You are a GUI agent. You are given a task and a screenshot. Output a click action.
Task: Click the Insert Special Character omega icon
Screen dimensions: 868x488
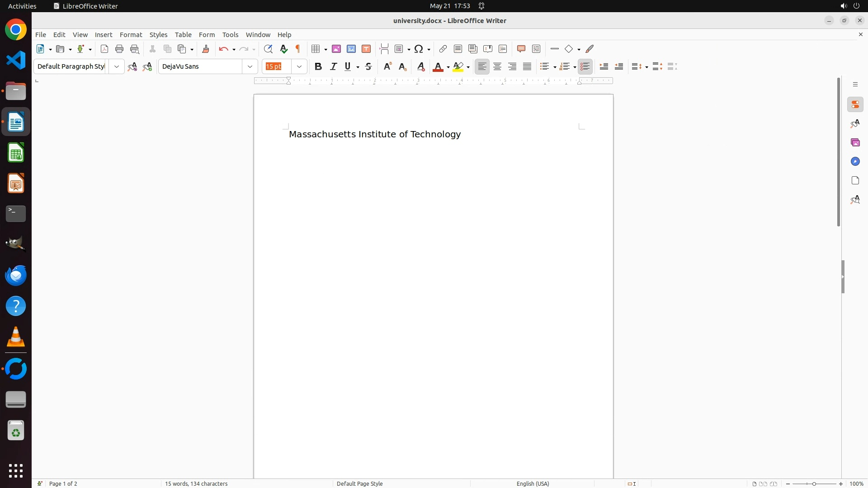419,49
